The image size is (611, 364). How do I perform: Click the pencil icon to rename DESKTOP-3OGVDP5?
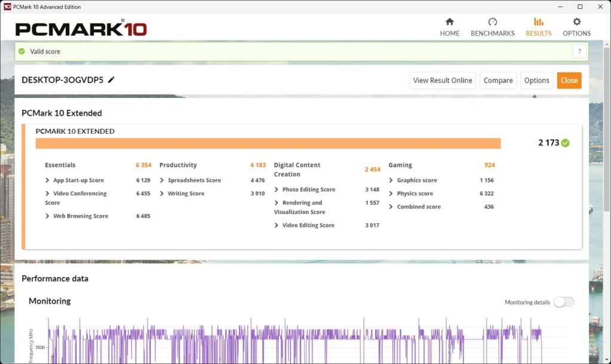112,80
